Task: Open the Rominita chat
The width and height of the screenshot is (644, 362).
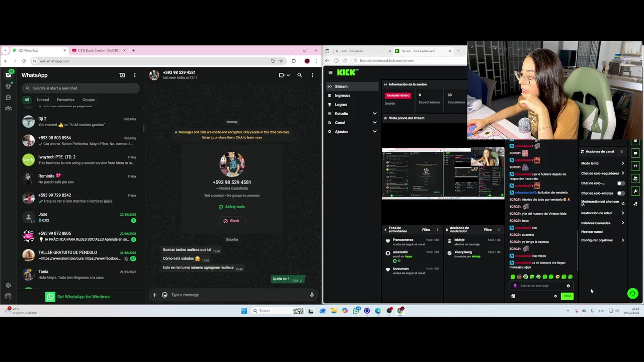Action: coord(80,179)
